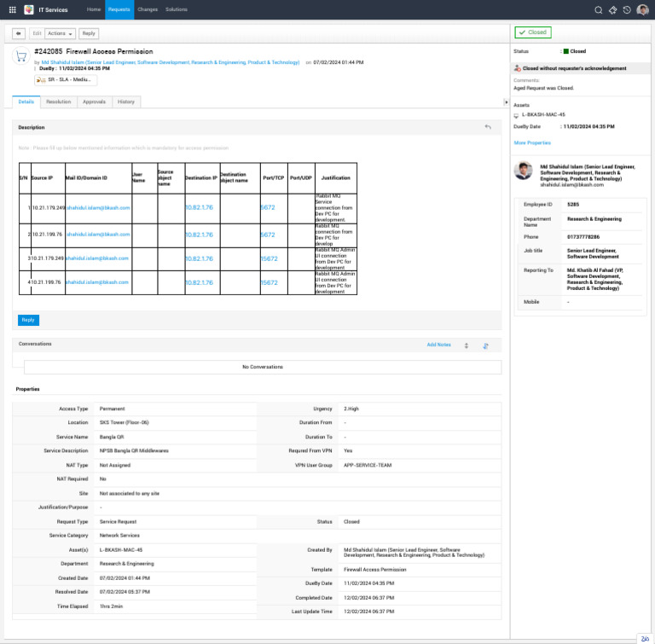Switch to the History tab
The height and width of the screenshot is (644, 655).
pyautogui.click(x=125, y=102)
